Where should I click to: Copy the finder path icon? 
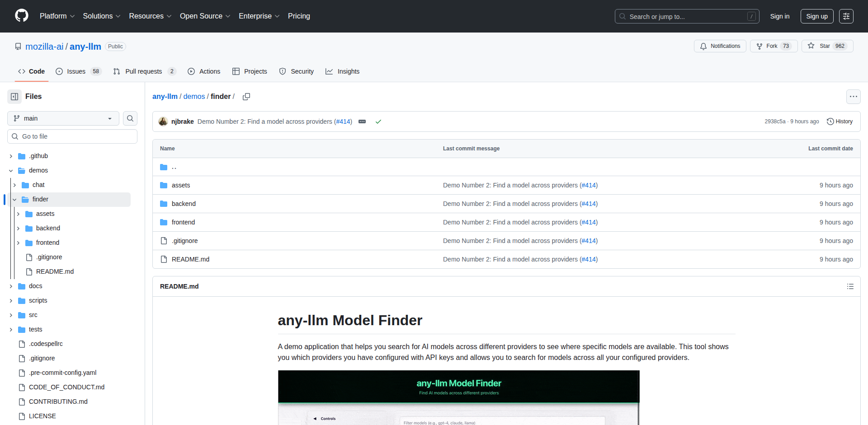(246, 97)
